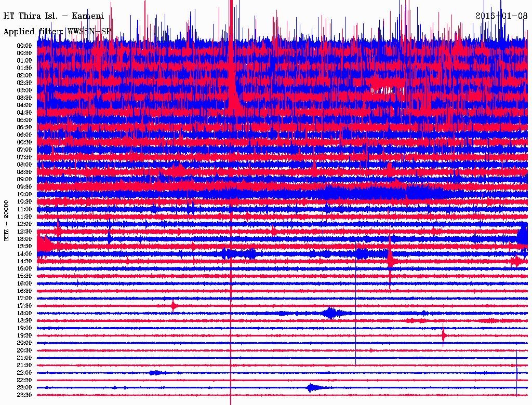Pick the 06:00 time label
Viewport: 532px width, 405px height.
click(24, 134)
